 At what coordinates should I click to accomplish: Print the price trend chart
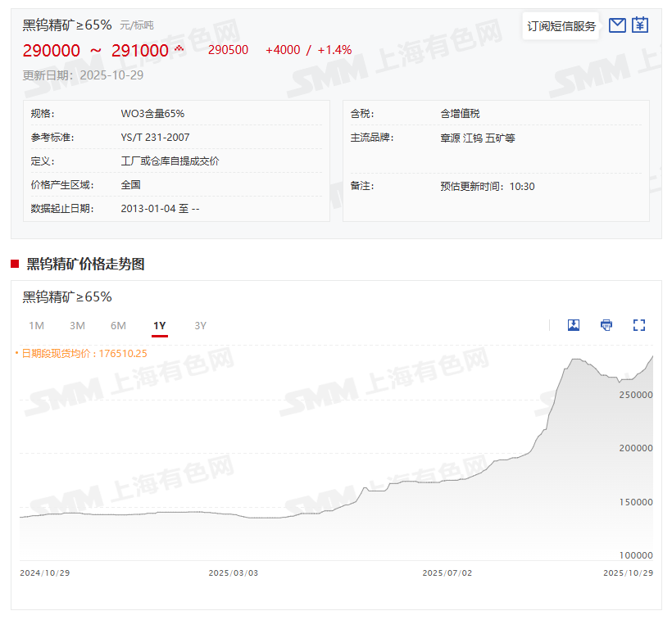[606, 325]
